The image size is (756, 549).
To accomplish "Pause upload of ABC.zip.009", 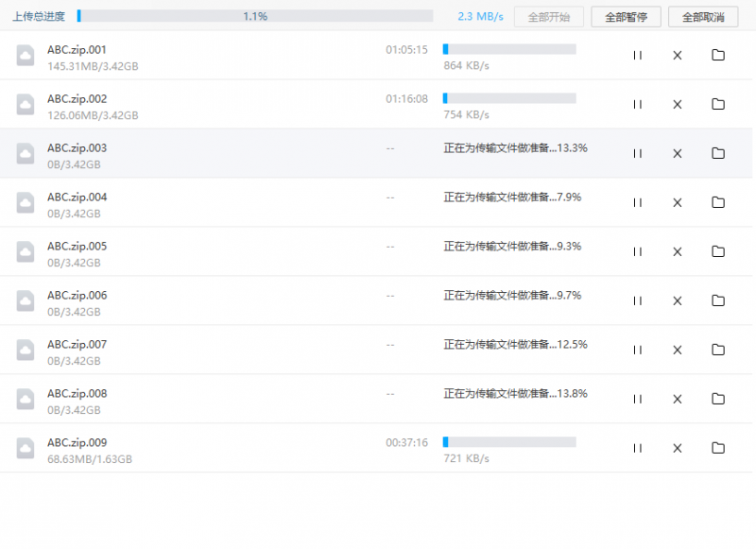I will click(637, 448).
